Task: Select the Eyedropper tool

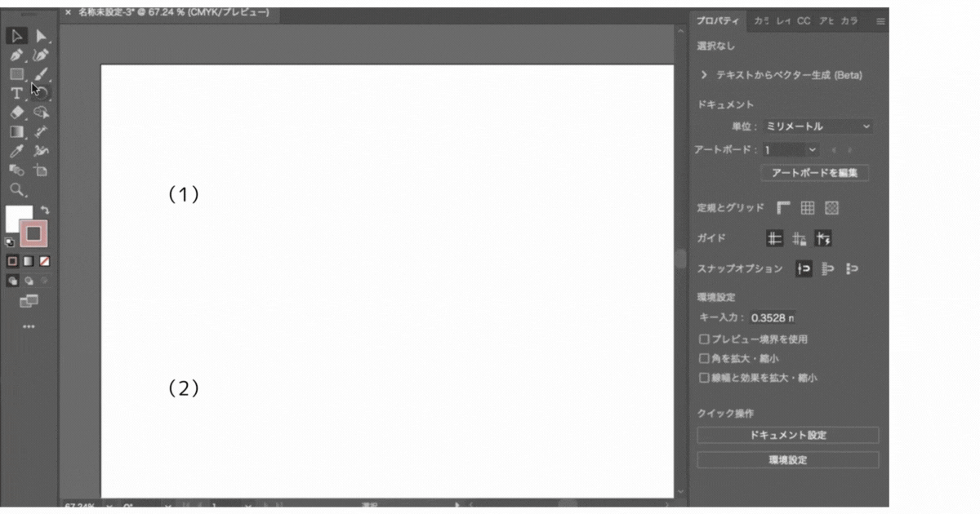Action: [x=16, y=151]
